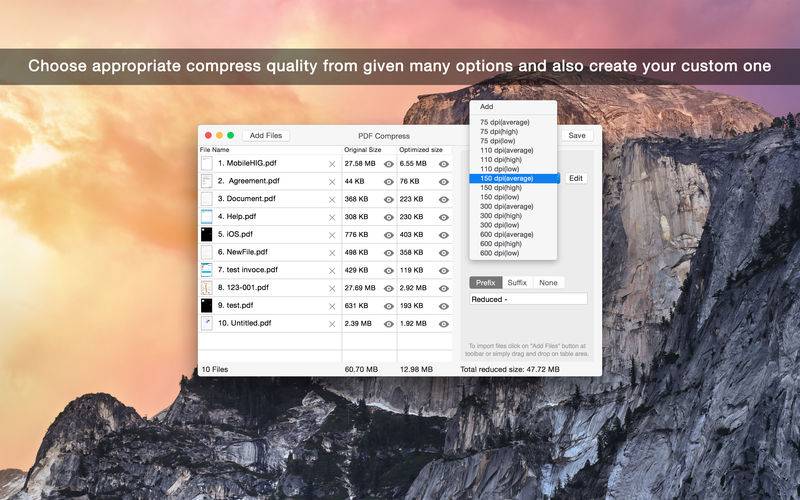800x500 pixels.
Task: Preview optimized 223 KB Document.pdf eye icon
Action: point(444,200)
